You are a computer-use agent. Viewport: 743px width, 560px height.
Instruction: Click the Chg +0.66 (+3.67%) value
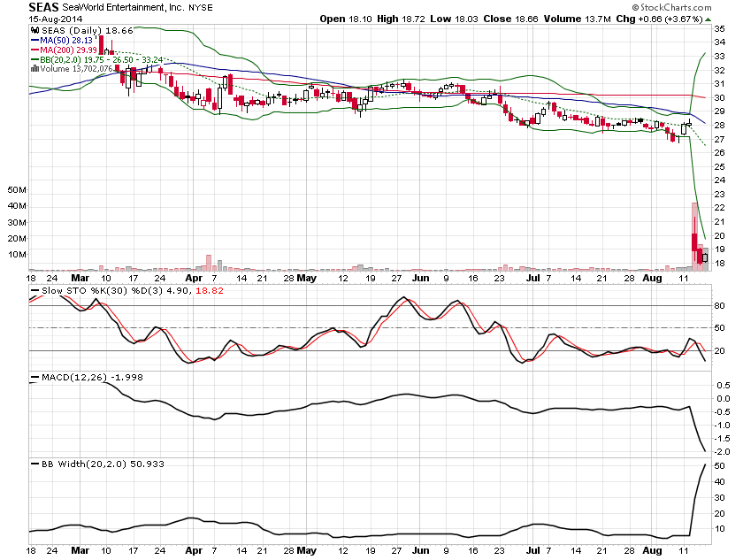click(x=659, y=19)
